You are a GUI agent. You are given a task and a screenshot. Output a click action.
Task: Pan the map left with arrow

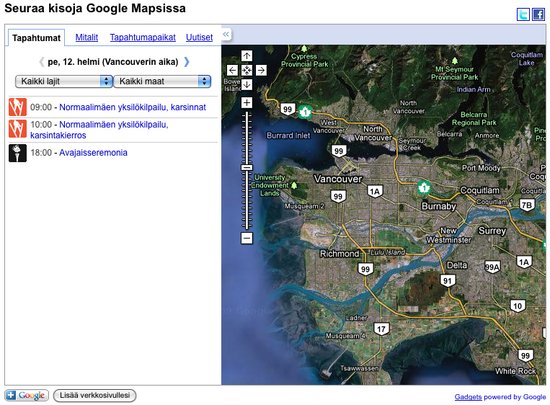(x=232, y=70)
